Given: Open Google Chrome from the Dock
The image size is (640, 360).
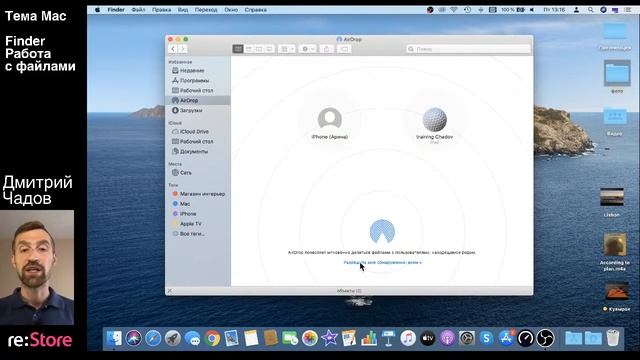Looking at the screenshot, I should pyautogui.click(x=212, y=338).
